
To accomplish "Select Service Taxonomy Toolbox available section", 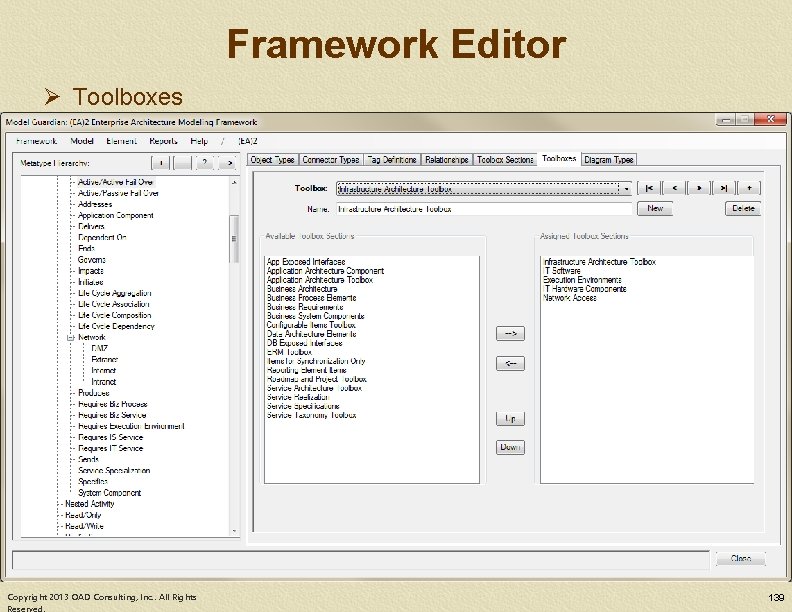I will pyautogui.click(x=312, y=415).
